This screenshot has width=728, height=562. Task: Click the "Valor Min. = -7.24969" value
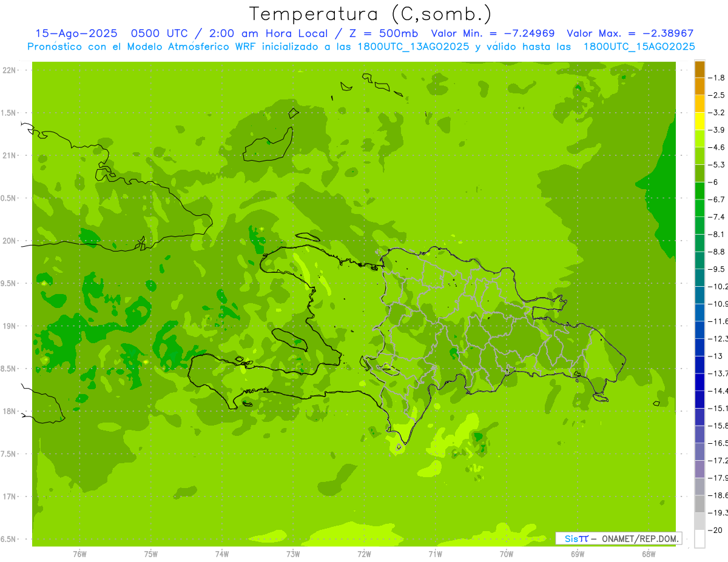(493, 34)
